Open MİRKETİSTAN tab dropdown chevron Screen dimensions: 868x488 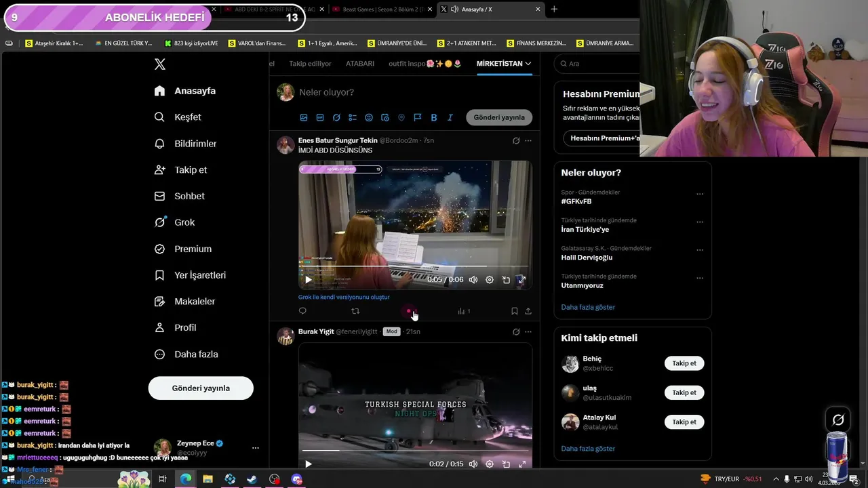coord(528,64)
